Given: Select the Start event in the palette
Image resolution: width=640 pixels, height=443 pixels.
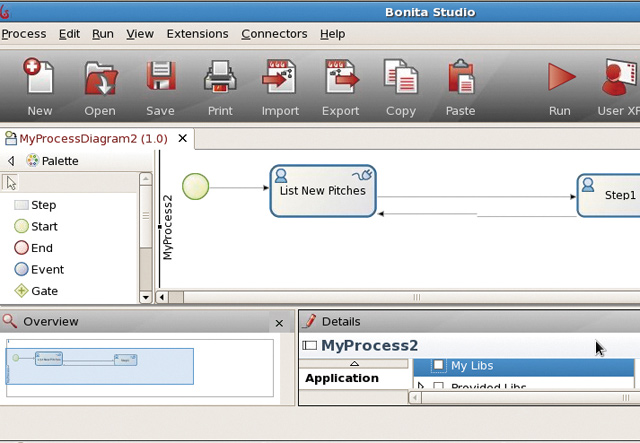Looking at the screenshot, I should point(36,226).
